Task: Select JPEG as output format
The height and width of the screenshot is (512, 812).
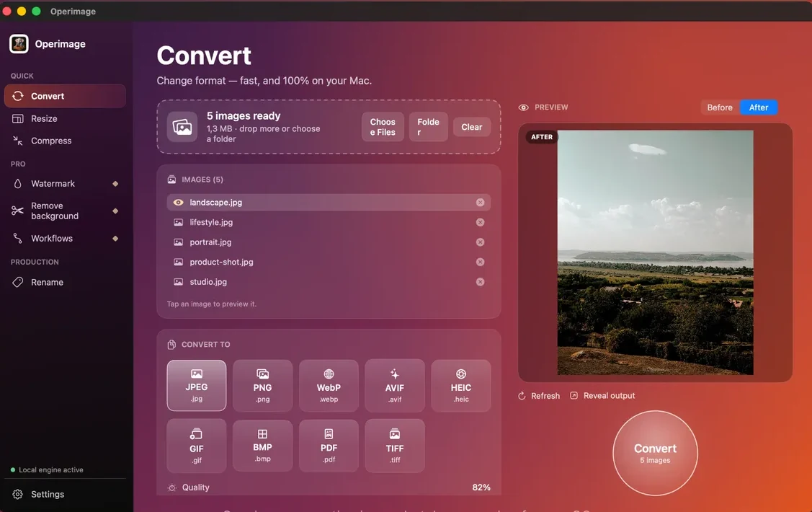Action: [196, 386]
